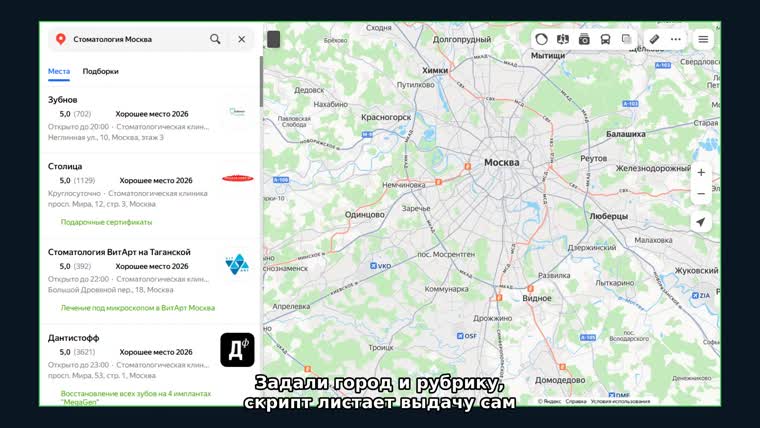Collapse the results panel using dark handle
This screenshot has width=760, height=428.
tap(273, 39)
